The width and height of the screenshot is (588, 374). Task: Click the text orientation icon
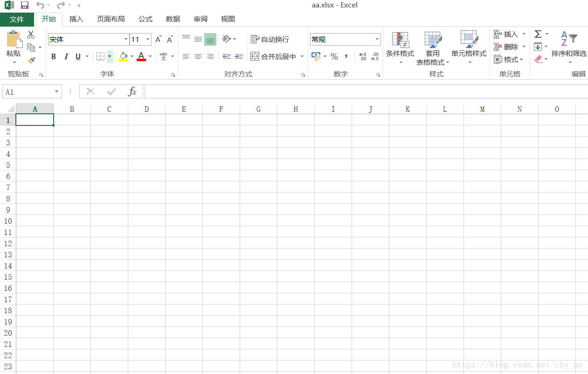tap(226, 39)
